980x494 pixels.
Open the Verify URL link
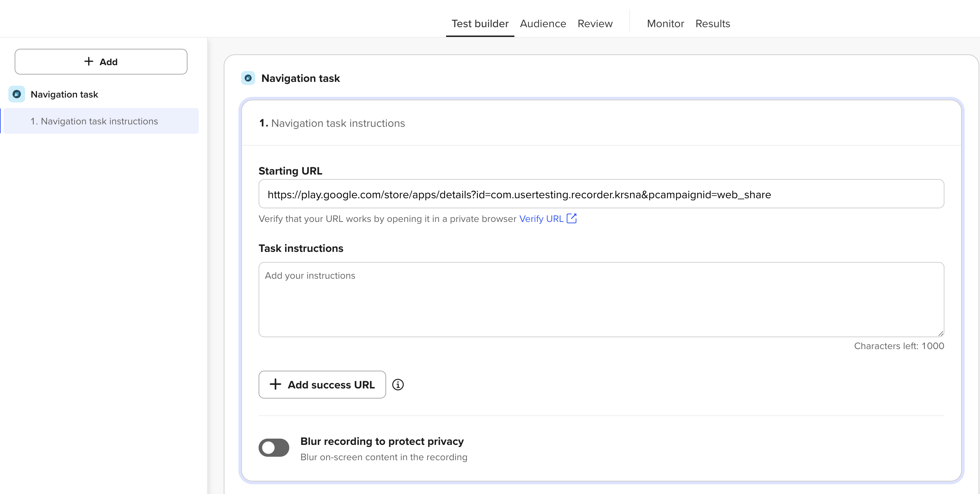point(541,219)
